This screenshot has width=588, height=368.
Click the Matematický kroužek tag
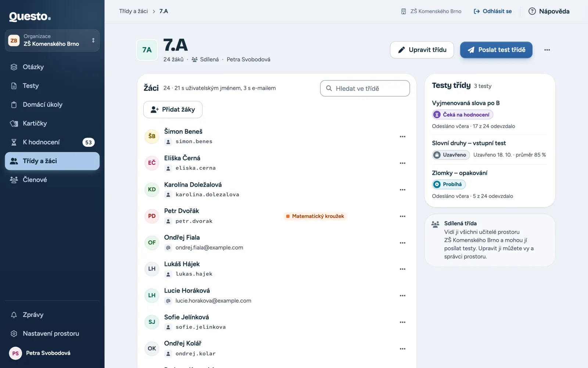pos(315,216)
